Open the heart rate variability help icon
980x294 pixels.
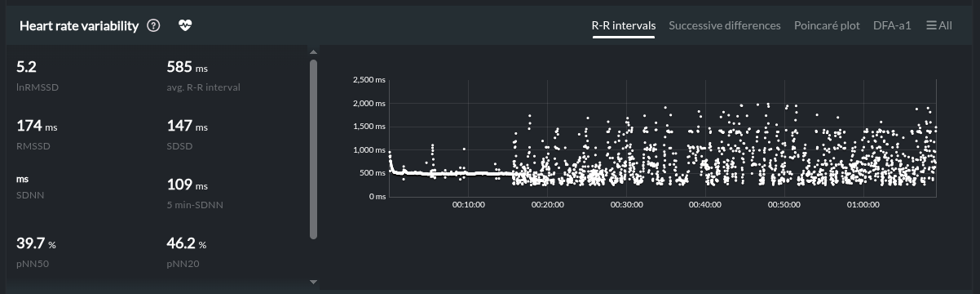tap(153, 25)
